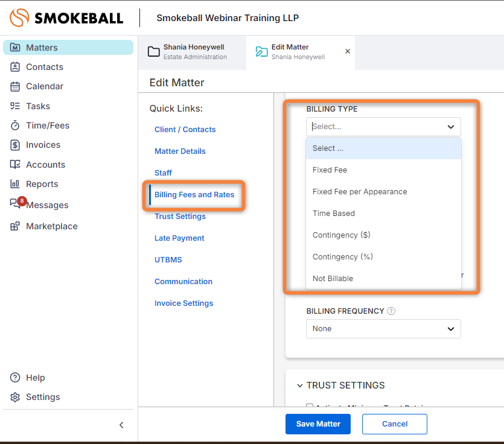Click the firm name Smokeball Webinar Training LLP
The width and height of the screenshot is (504, 444).
click(x=228, y=18)
